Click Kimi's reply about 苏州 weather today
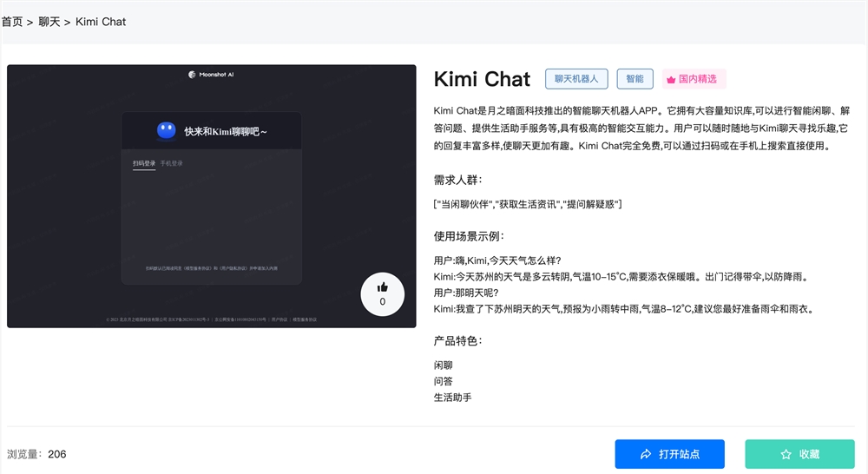Image resolution: width=868 pixels, height=474 pixels. pos(623,277)
